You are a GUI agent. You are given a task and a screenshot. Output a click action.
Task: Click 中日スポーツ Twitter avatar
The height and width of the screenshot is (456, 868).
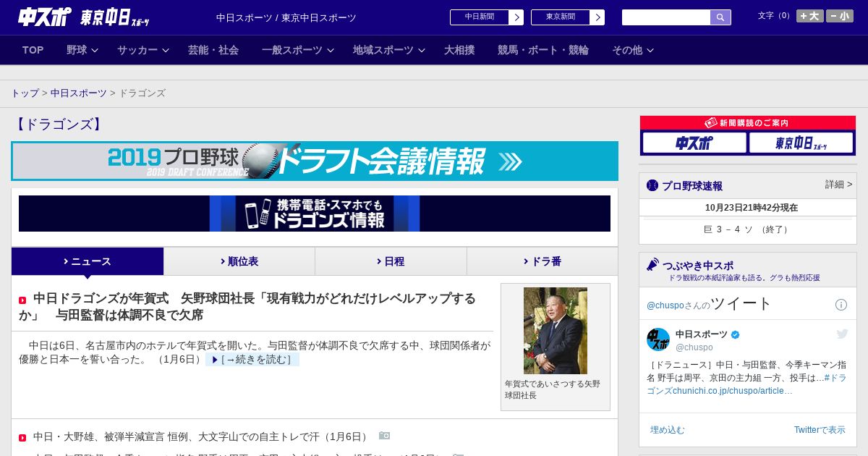tap(658, 339)
